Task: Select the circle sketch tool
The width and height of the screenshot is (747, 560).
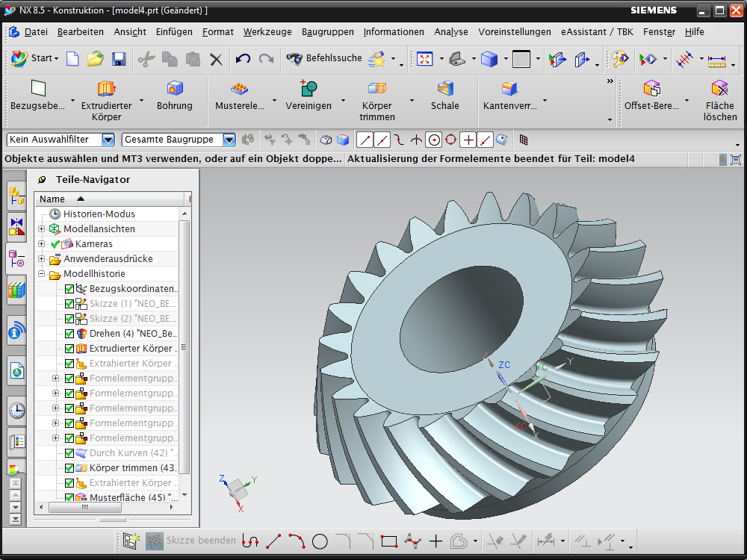Action: tap(320, 541)
